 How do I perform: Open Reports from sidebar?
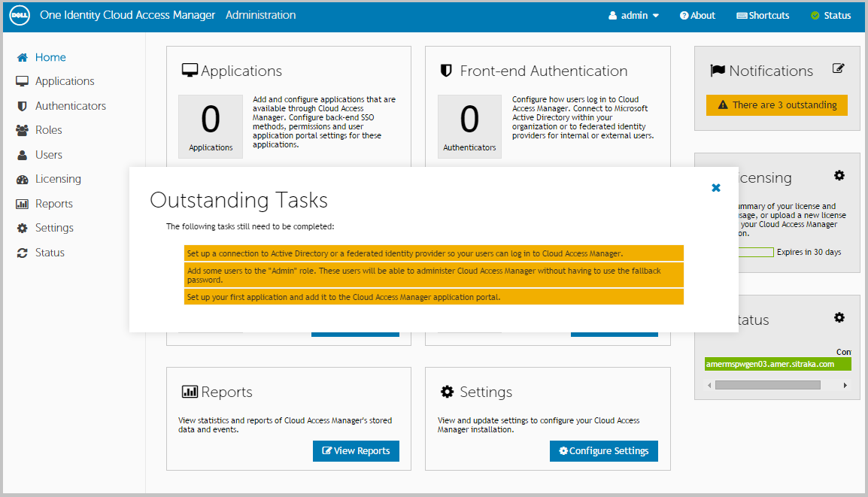click(53, 204)
